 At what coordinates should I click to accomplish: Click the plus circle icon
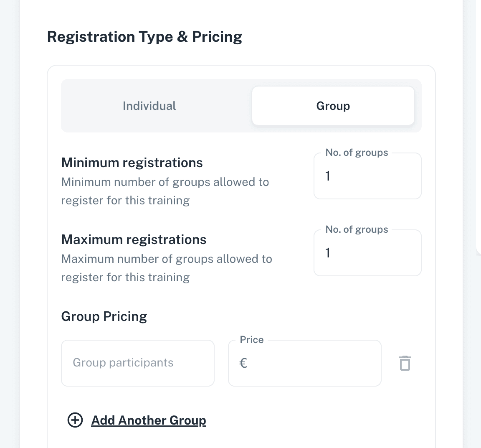click(x=75, y=420)
